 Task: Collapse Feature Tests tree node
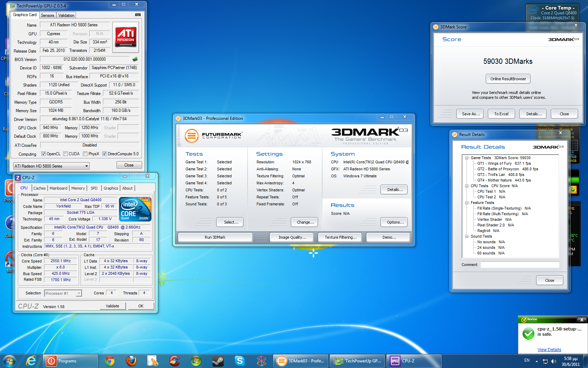(x=467, y=203)
